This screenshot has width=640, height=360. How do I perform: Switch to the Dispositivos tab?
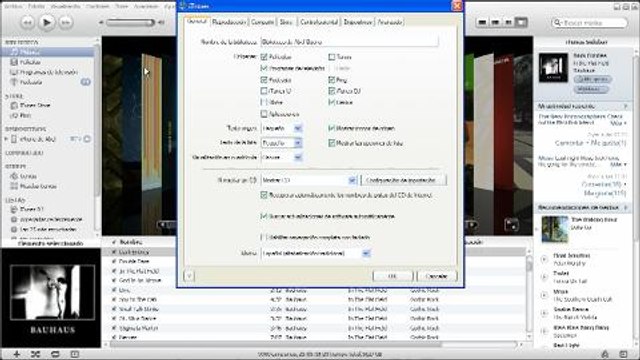tap(358, 22)
